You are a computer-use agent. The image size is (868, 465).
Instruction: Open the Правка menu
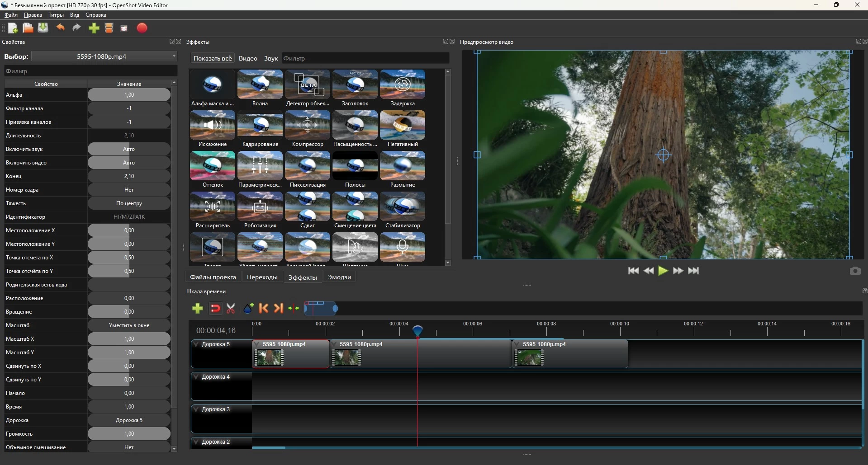[x=33, y=15]
